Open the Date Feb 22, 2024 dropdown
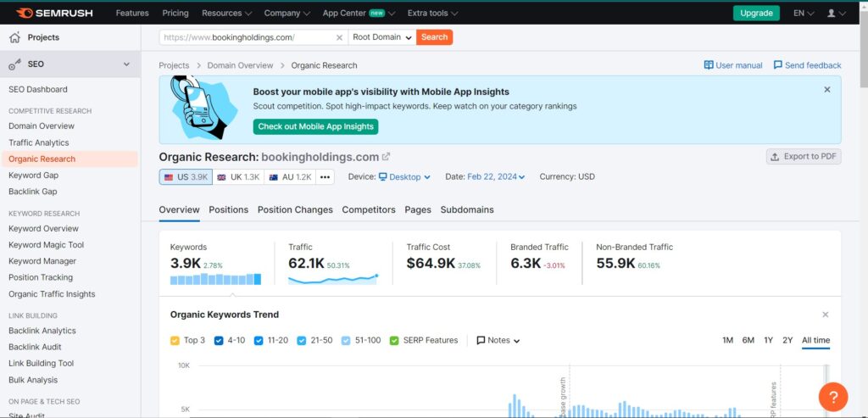The width and height of the screenshot is (868, 418). tap(496, 177)
